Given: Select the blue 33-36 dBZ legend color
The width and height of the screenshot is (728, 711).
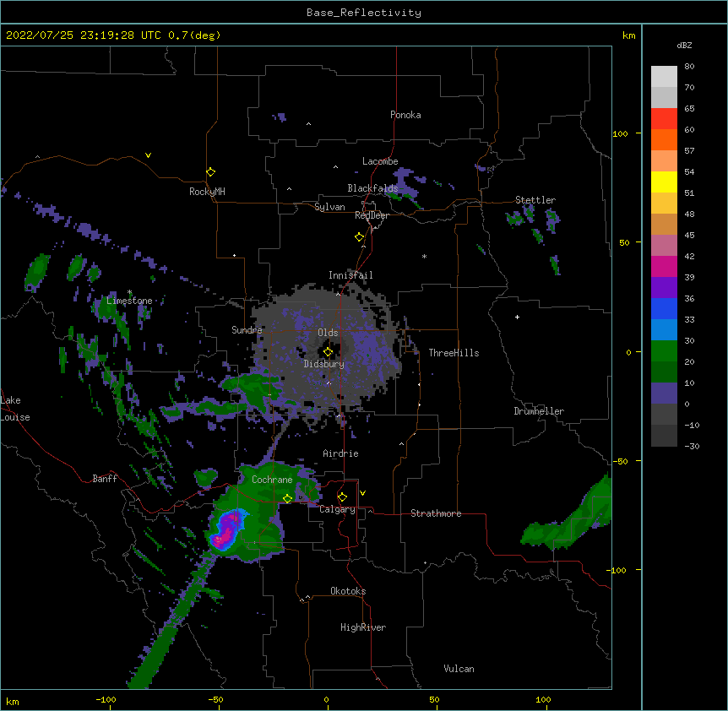Looking at the screenshot, I should tap(664, 309).
